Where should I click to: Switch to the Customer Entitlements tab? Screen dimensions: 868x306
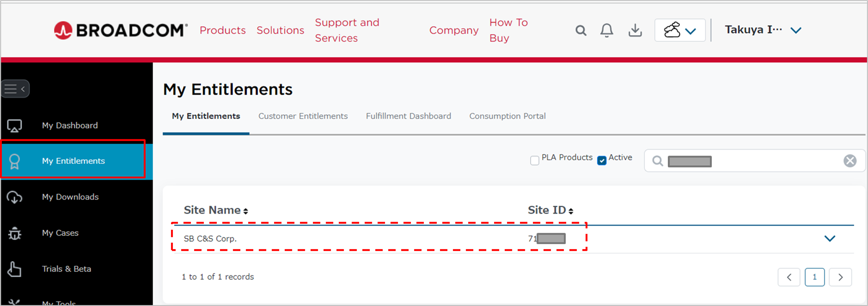pos(303,116)
